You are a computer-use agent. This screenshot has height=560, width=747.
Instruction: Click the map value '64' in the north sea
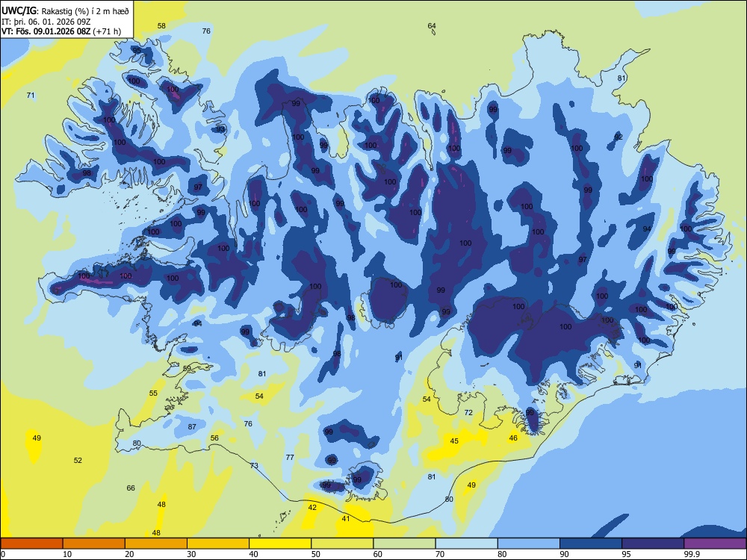coord(432,25)
